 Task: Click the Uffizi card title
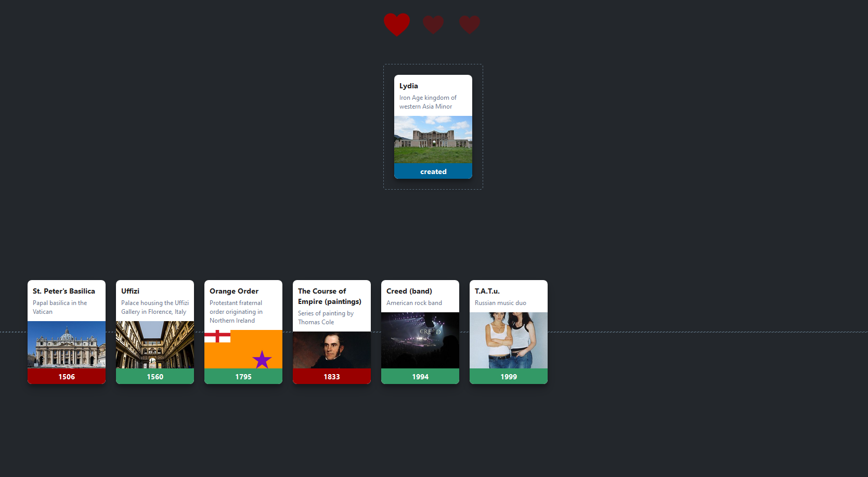click(130, 291)
